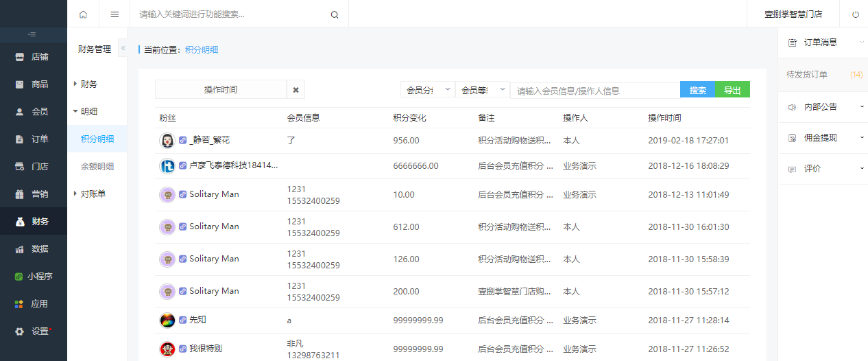Open the home icon in top bar
868x361 pixels.
(x=83, y=14)
